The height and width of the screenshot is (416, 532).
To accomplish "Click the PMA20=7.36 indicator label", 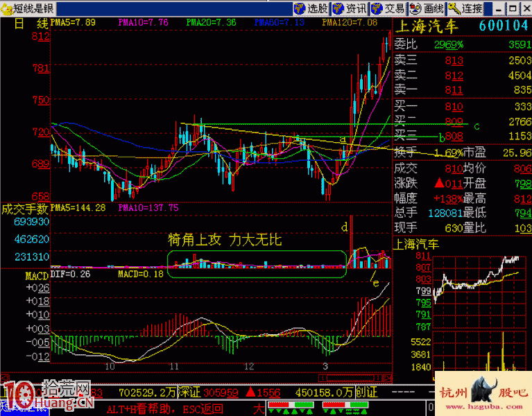I will (x=211, y=22).
